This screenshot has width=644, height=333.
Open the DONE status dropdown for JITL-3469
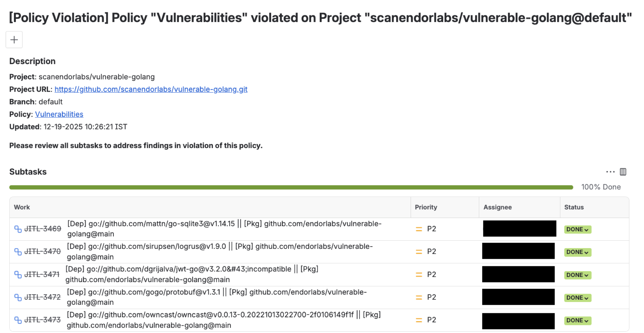pyautogui.click(x=577, y=229)
